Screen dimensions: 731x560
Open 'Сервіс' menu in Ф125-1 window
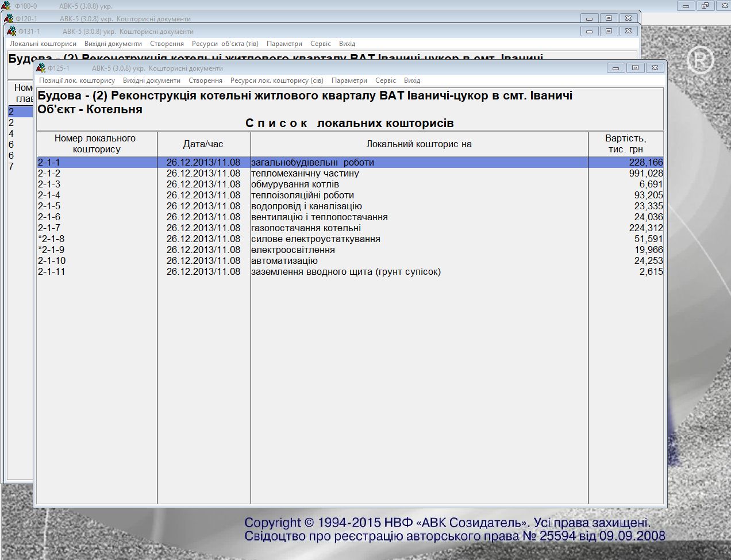coord(386,80)
